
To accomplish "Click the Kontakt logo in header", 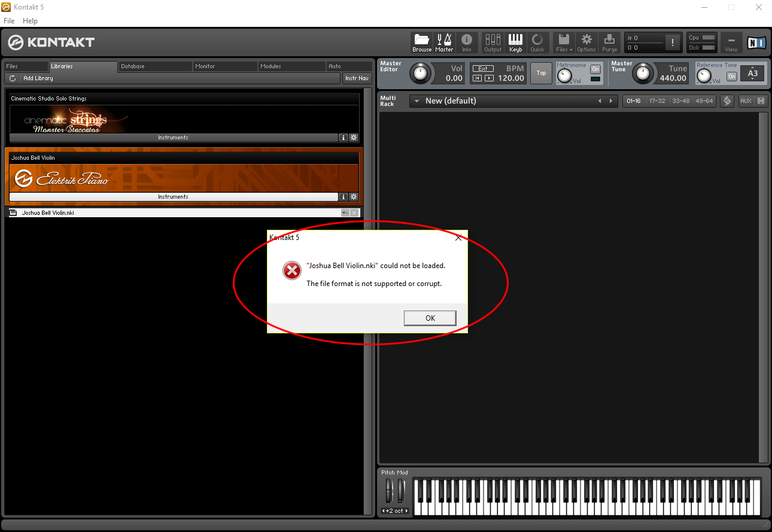I will 51,42.
